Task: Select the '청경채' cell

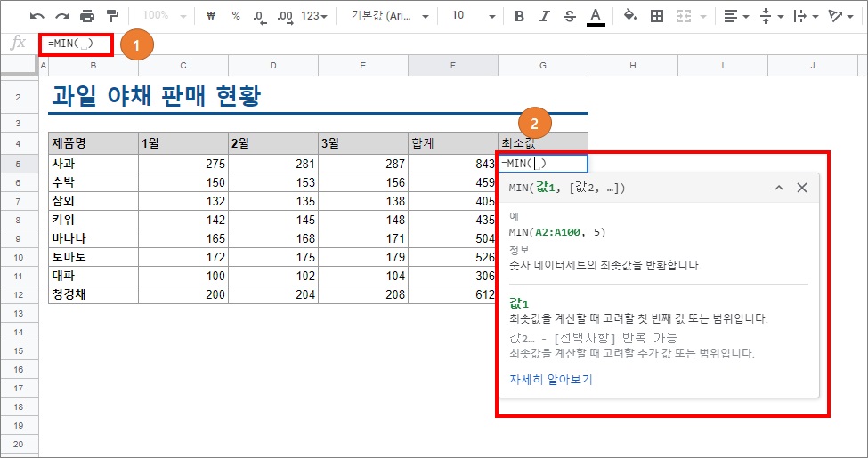Action: pos(93,295)
